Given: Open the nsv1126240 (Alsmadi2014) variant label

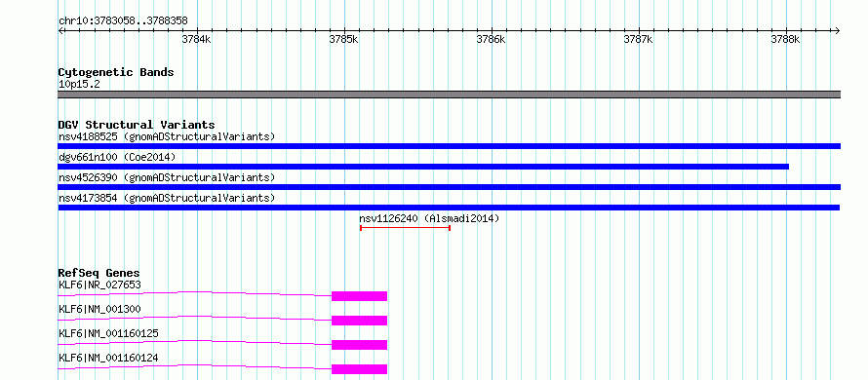Looking at the screenshot, I should (x=429, y=218).
